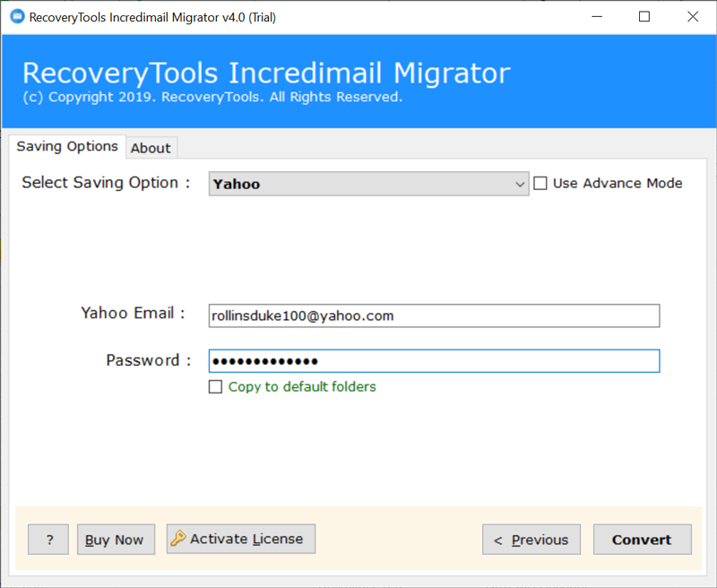
Task: Enable the Use Advance Mode checkbox
Action: (540, 184)
